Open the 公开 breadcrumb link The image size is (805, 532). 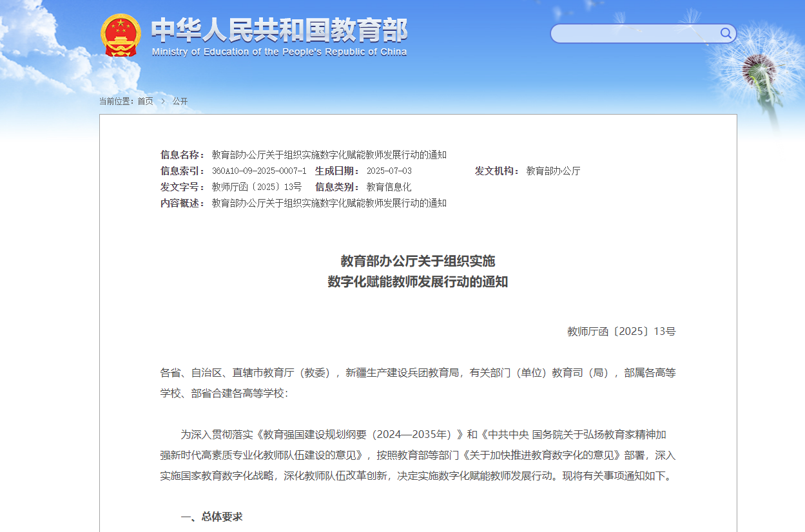point(180,101)
